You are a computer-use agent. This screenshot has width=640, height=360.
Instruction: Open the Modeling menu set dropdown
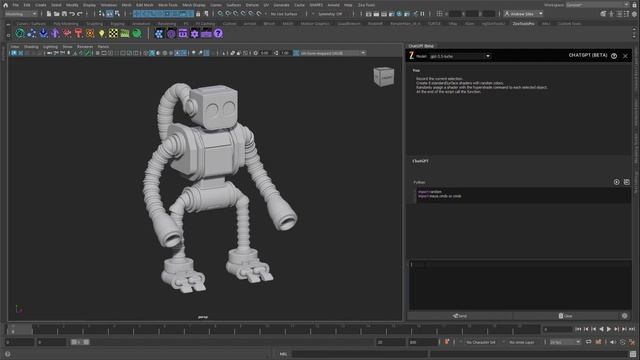(21, 14)
